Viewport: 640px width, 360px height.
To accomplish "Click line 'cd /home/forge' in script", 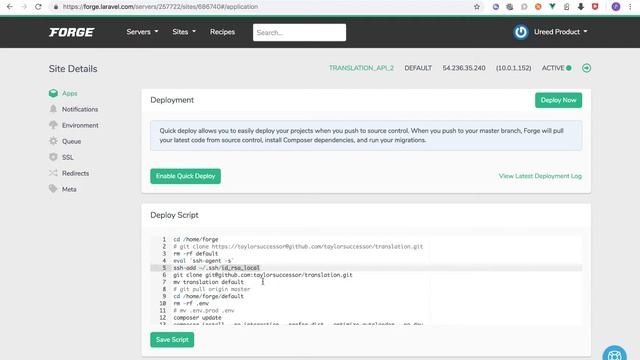I will click(x=196, y=240).
